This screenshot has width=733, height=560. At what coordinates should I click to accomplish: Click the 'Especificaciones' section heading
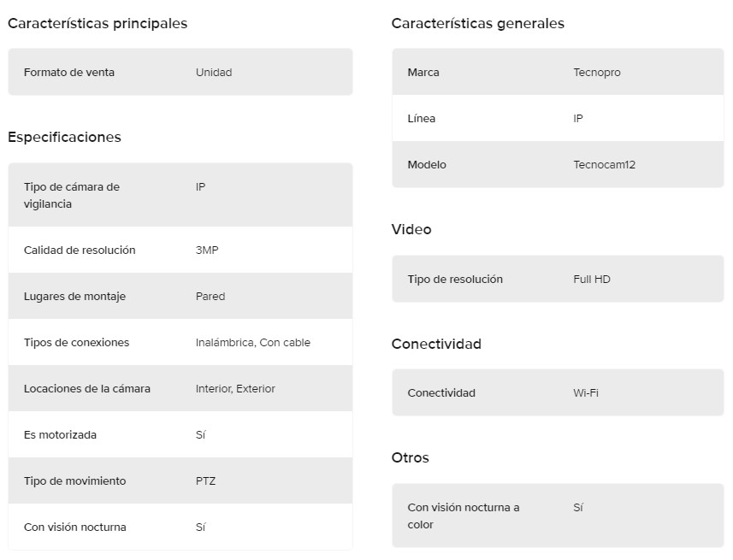pyautogui.click(x=65, y=138)
